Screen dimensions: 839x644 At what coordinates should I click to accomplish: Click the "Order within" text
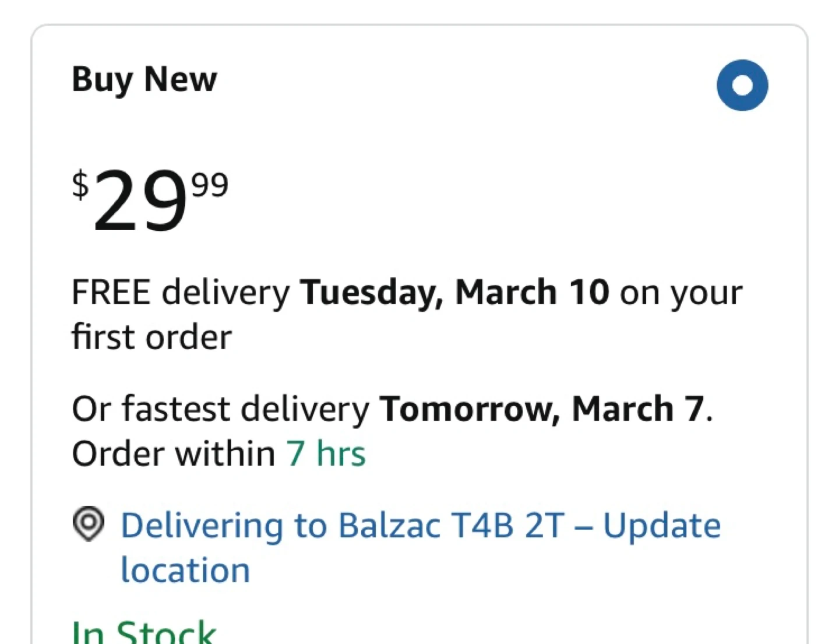click(x=173, y=453)
